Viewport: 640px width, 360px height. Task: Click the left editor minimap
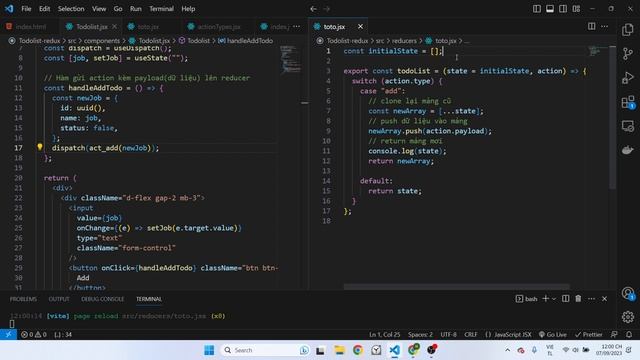click(x=290, y=60)
